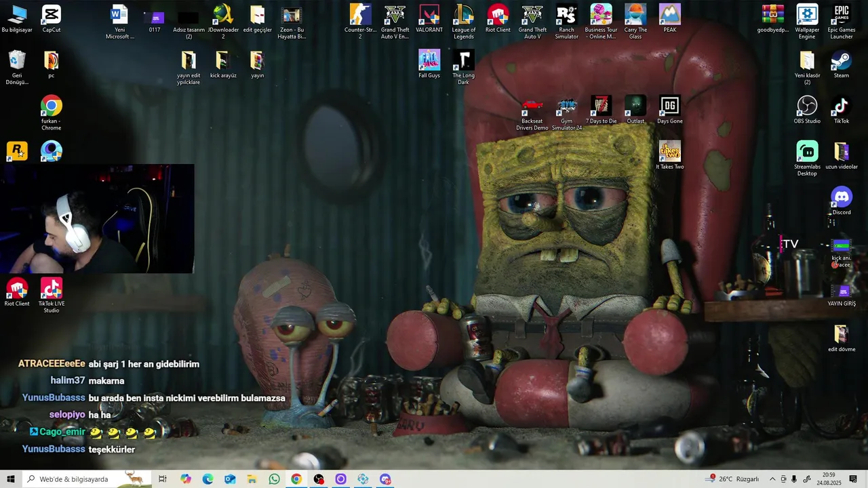Open Copilot from the taskbar
This screenshot has width=868, height=488.
point(186,479)
